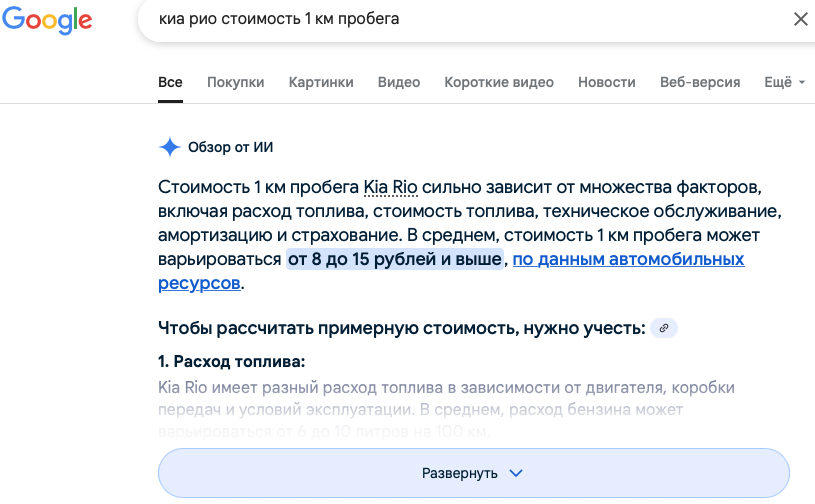Click the highlighted от 8 до 15 рублей text
The image size is (815, 504).
click(395, 259)
